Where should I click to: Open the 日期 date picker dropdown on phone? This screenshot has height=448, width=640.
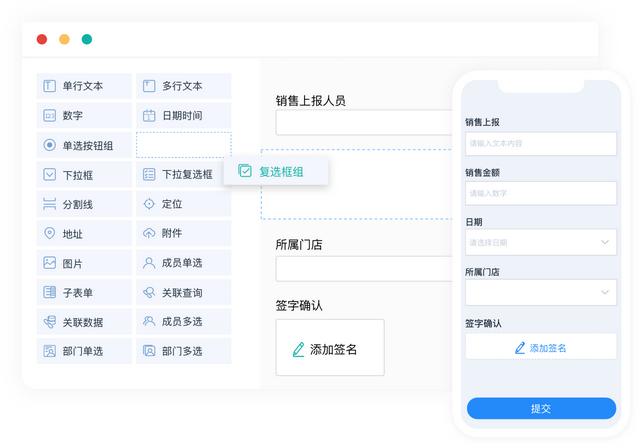(540, 242)
